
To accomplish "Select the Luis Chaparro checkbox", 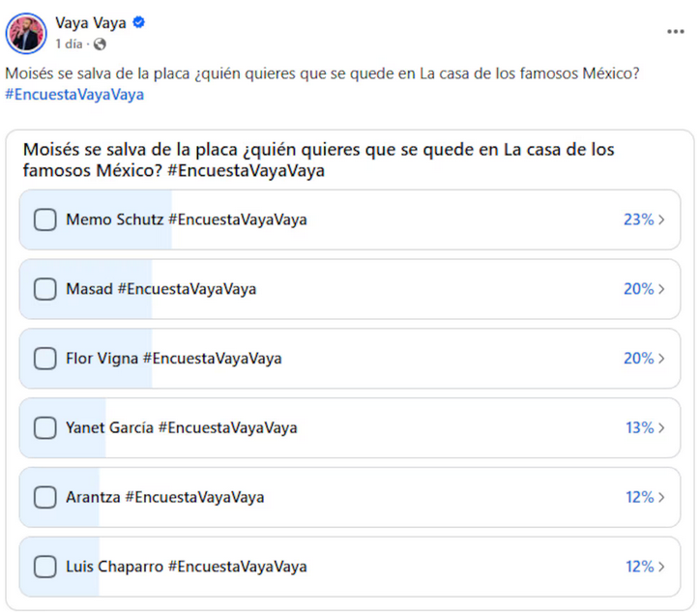I will (45, 567).
